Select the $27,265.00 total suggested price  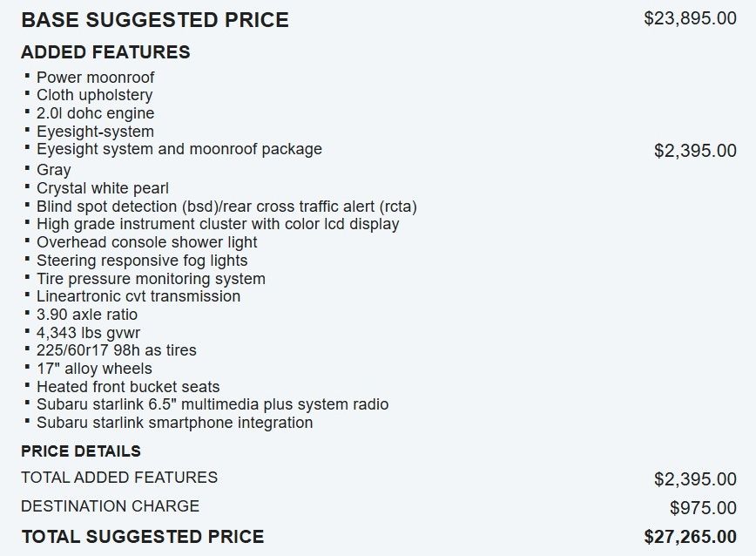690,537
